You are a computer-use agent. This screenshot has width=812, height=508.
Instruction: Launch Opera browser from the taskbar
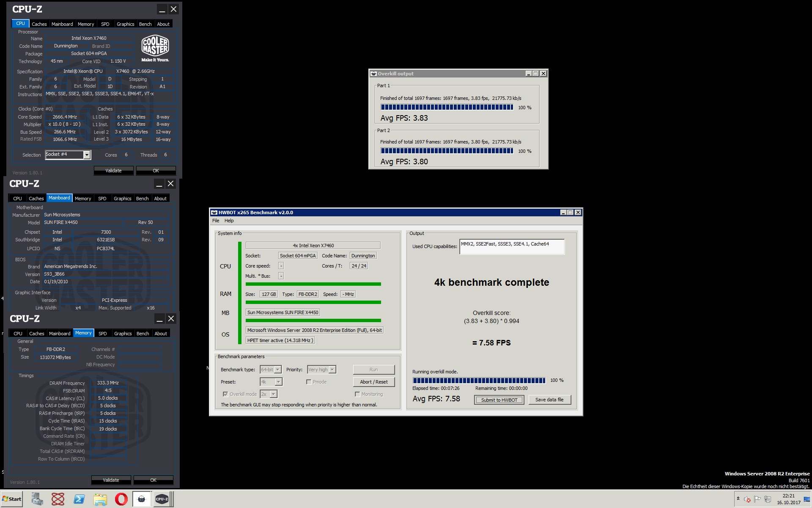tap(121, 499)
